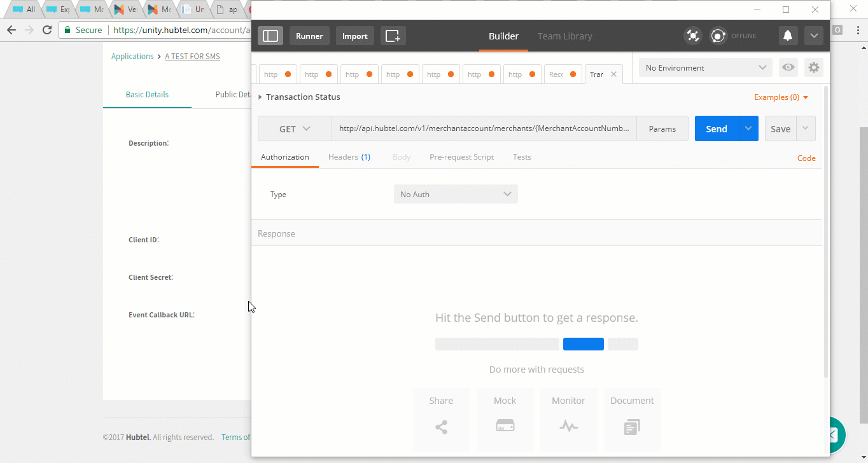Go forward in Chrome browser
Screen dimensions: 868x463
(29, 30)
